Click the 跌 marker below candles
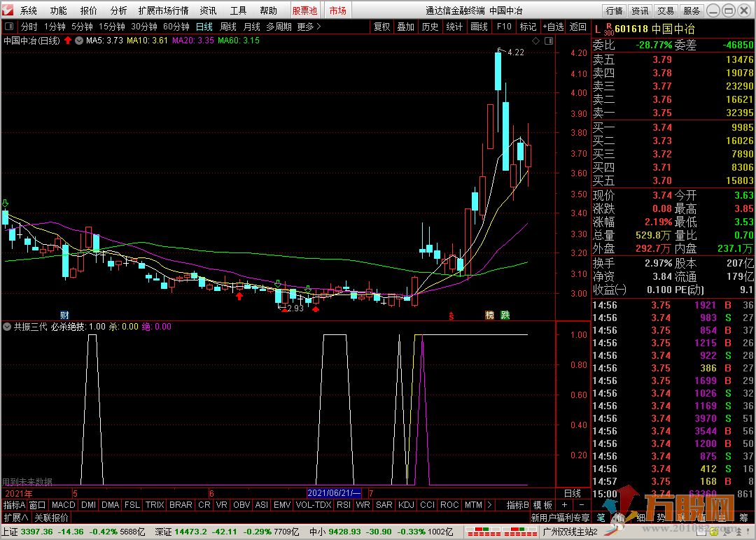Screen dimensions: 756x540 click(505, 315)
